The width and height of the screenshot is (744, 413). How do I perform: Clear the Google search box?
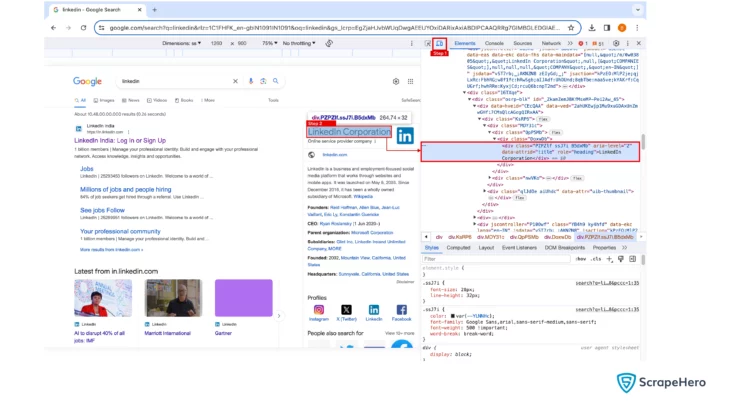tap(235, 81)
